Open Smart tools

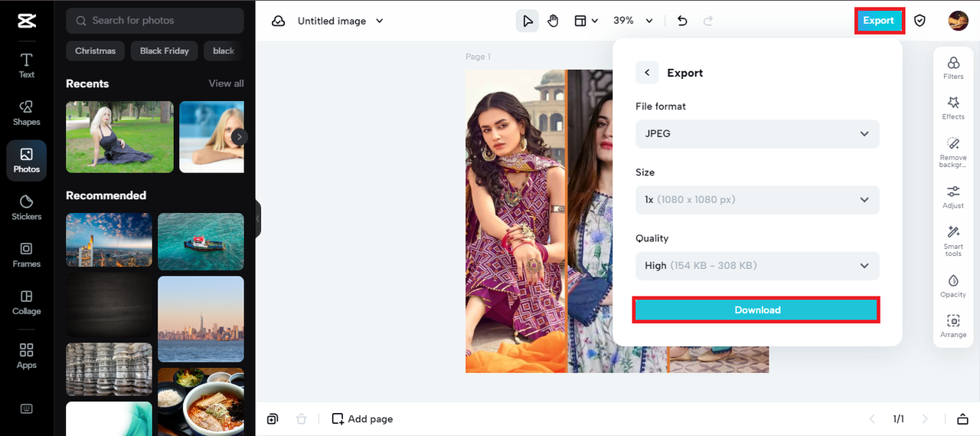coord(953,241)
